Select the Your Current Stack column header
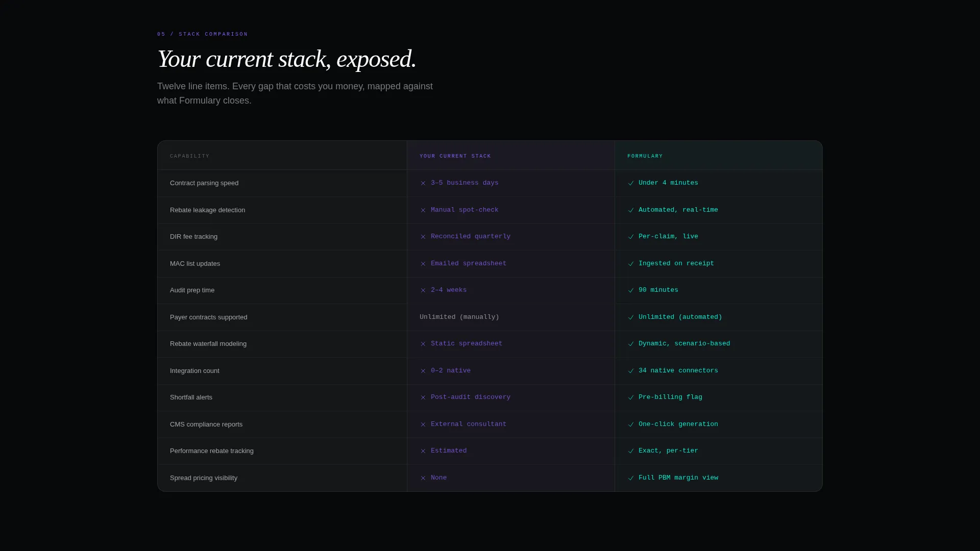Screen dimensions: 980x551 coord(455,156)
